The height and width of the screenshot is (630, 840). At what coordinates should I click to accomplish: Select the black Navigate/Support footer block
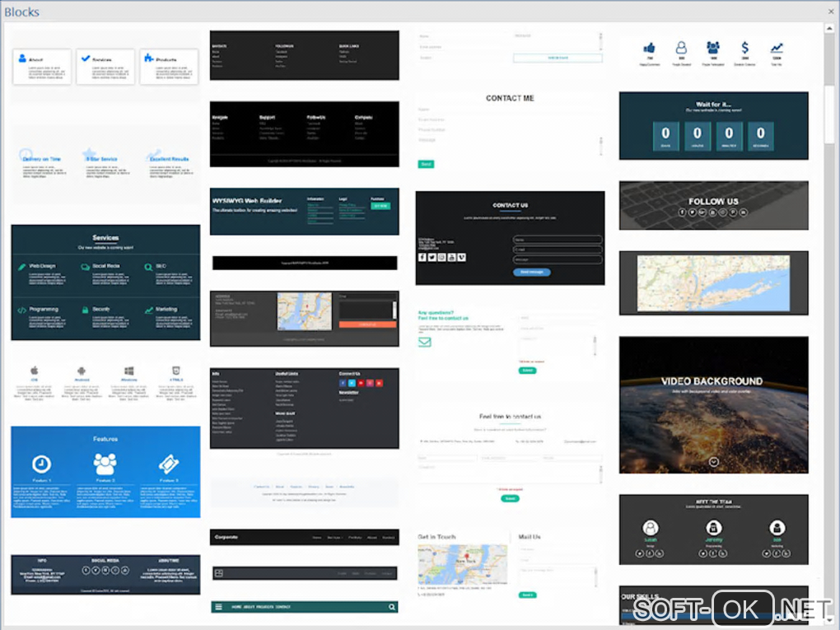(x=304, y=134)
